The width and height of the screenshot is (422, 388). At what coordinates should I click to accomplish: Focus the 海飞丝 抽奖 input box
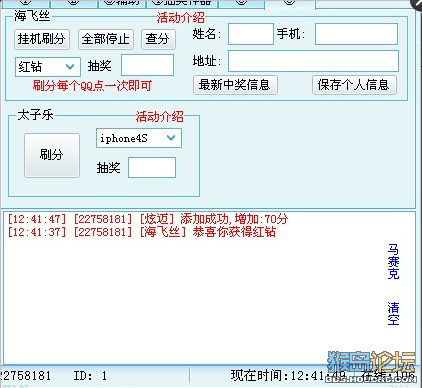click(x=147, y=65)
